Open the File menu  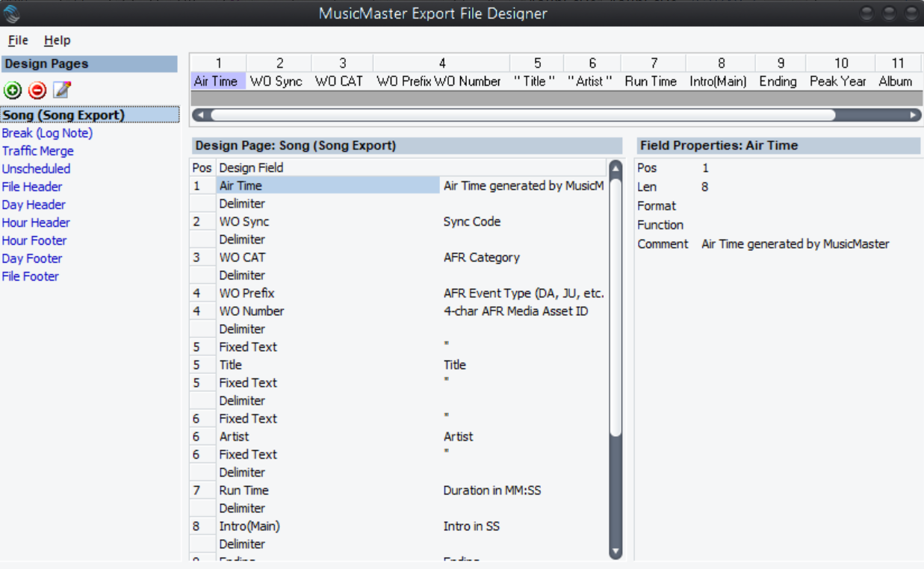[18, 40]
